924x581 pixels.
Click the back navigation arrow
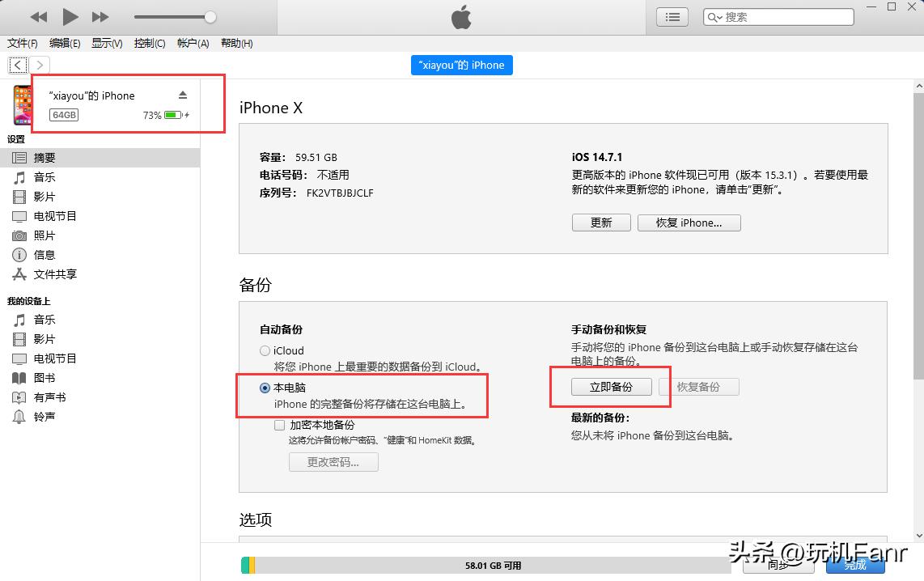tap(17, 65)
